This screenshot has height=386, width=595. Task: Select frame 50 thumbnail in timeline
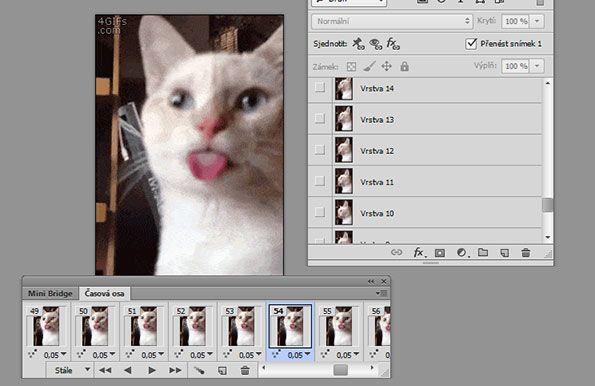(x=95, y=326)
